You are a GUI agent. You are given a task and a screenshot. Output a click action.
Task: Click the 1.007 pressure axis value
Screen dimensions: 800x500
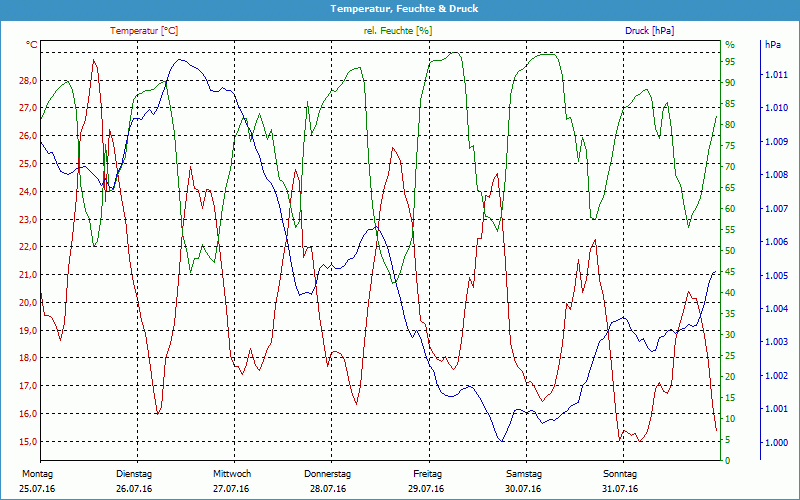(x=776, y=208)
